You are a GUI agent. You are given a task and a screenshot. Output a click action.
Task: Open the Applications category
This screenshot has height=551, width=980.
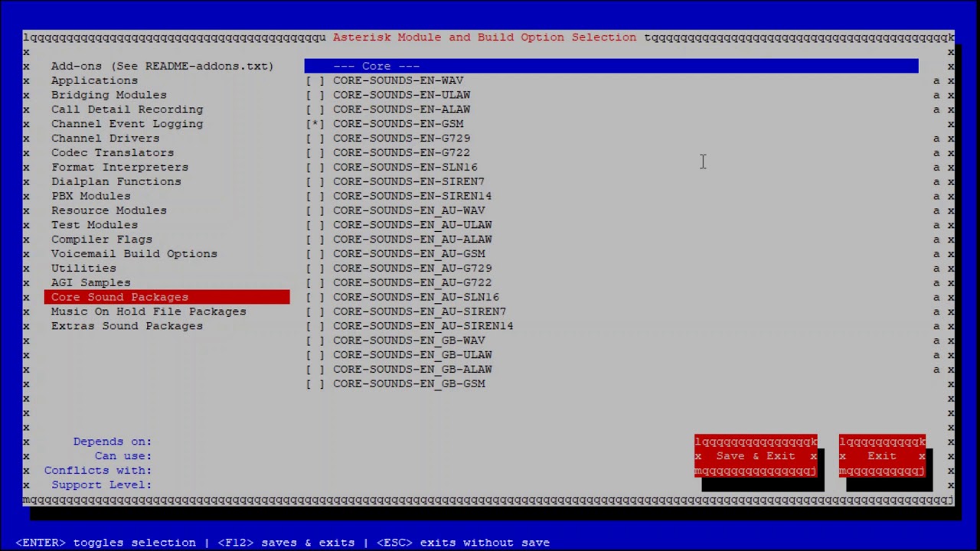click(x=94, y=80)
